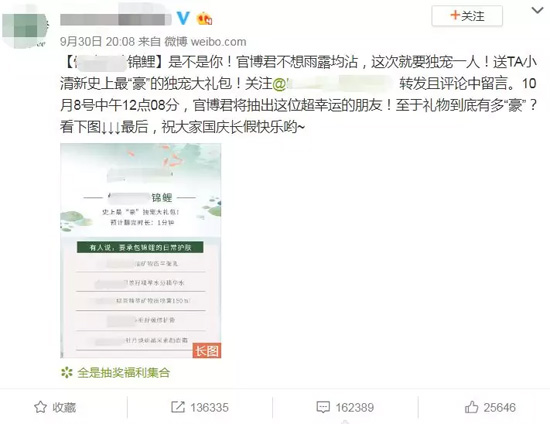Open the blurred account username

[116, 19]
